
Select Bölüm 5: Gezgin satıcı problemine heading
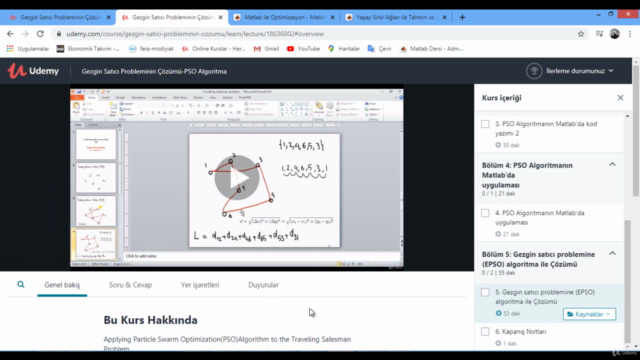[538, 259]
